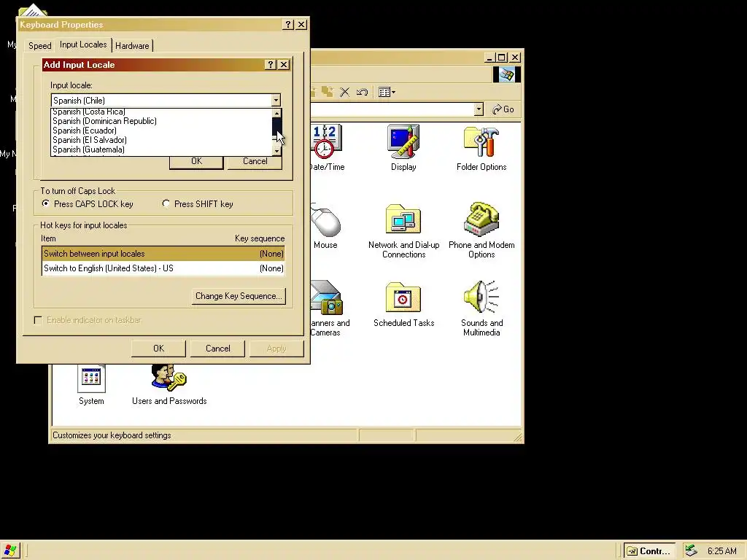The width and height of the screenshot is (747, 560).
Task: Click the Undo toolbar icon in Control Panel
Action: 362,92
